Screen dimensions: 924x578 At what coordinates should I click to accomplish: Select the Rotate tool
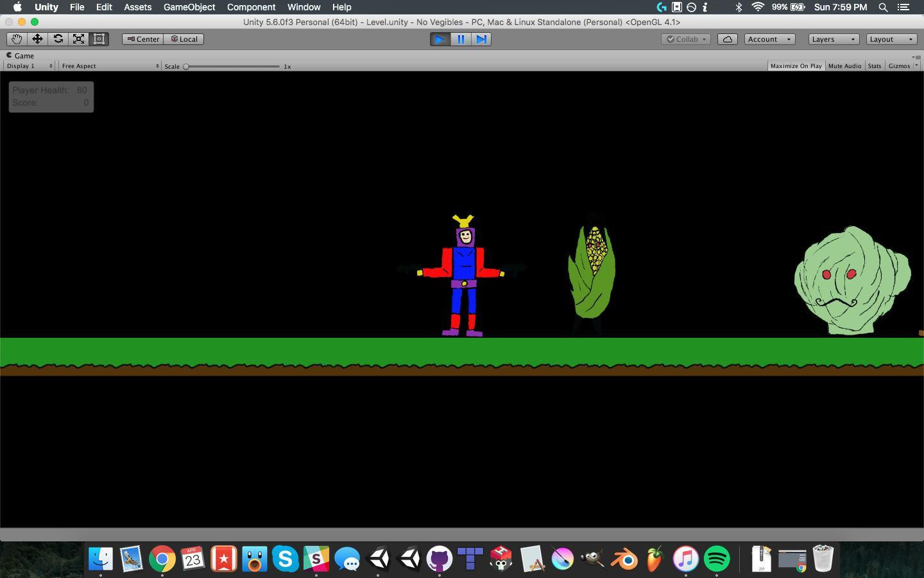pyautogui.click(x=58, y=39)
